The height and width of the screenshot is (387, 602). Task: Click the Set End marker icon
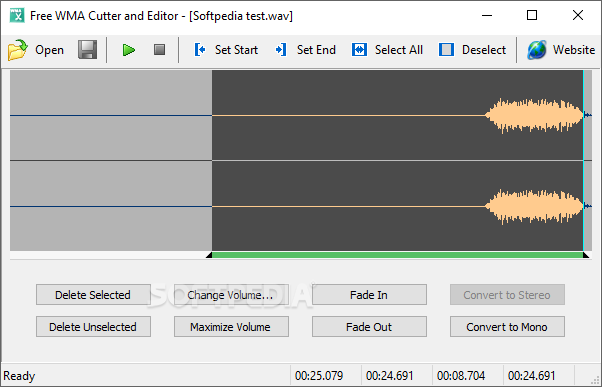pyautogui.click(x=281, y=50)
